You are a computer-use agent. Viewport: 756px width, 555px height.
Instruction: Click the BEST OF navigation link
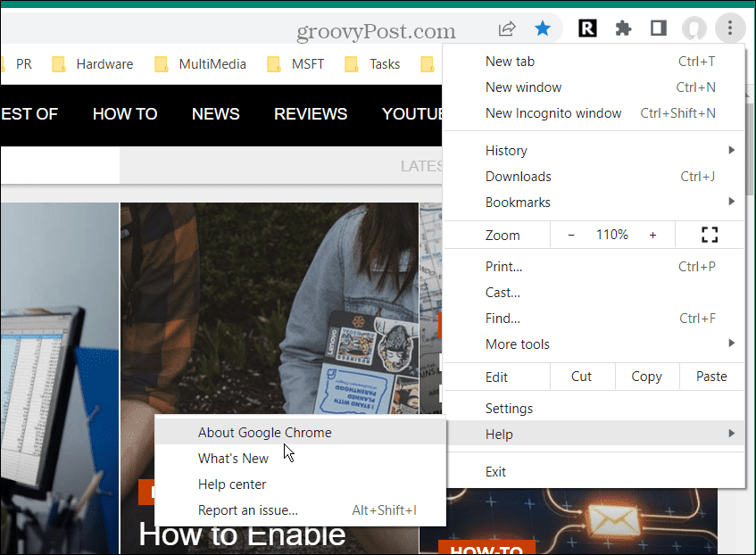click(29, 114)
